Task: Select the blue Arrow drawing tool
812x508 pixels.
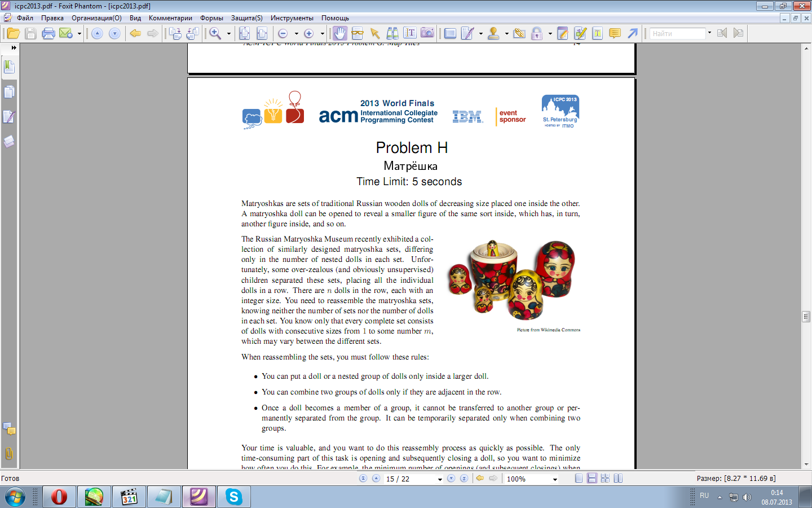Action: [x=633, y=33]
